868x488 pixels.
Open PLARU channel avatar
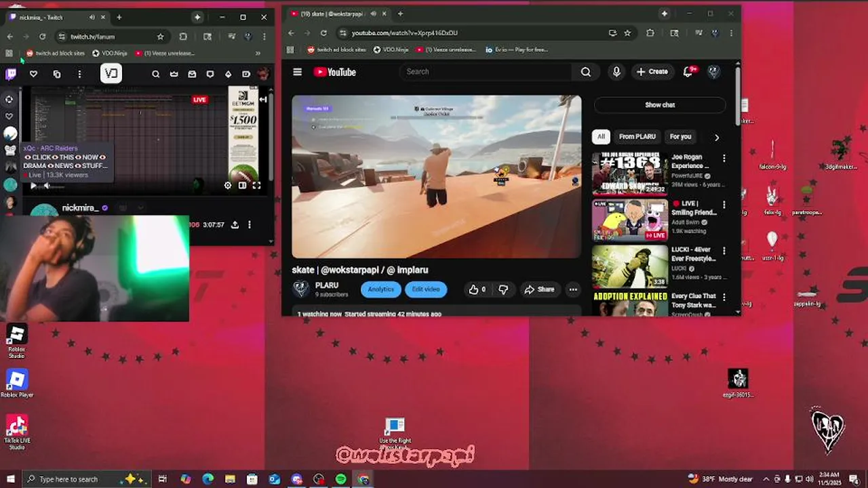coord(301,289)
